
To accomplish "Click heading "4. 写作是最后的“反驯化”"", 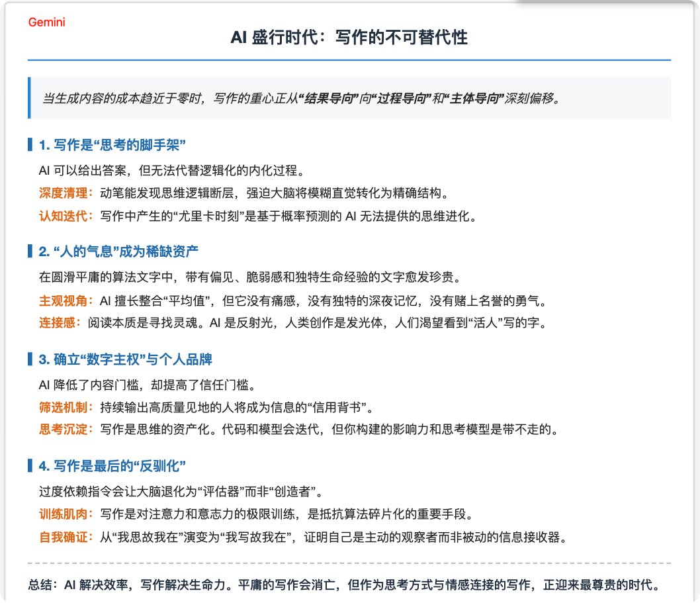I will pos(112,466).
